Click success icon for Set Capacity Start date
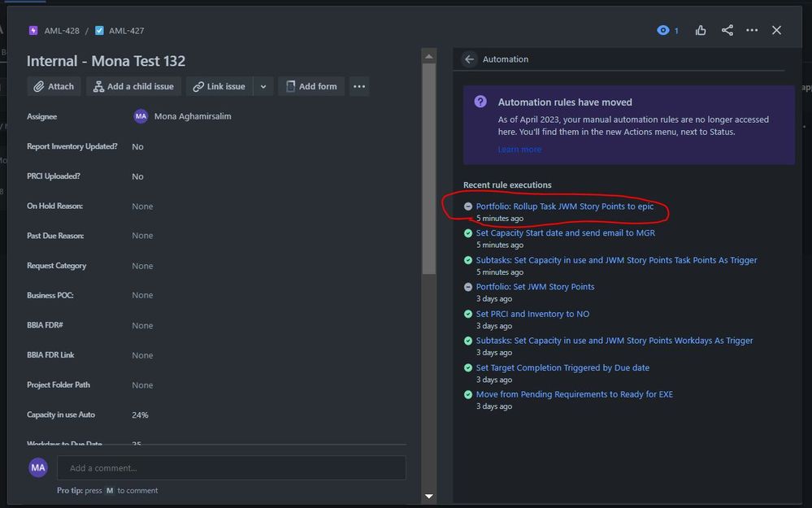 (x=468, y=233)
